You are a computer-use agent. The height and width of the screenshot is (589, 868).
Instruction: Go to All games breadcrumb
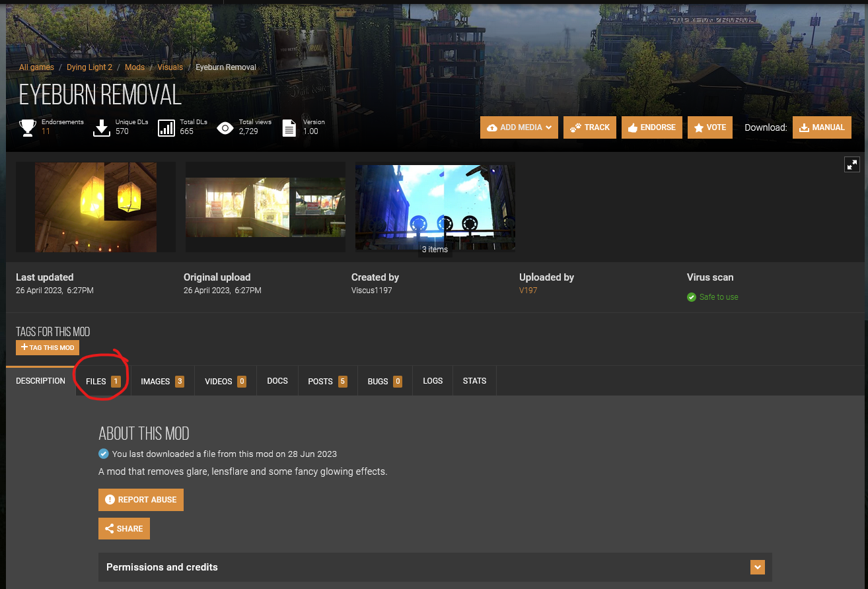(x=36, y=67)
